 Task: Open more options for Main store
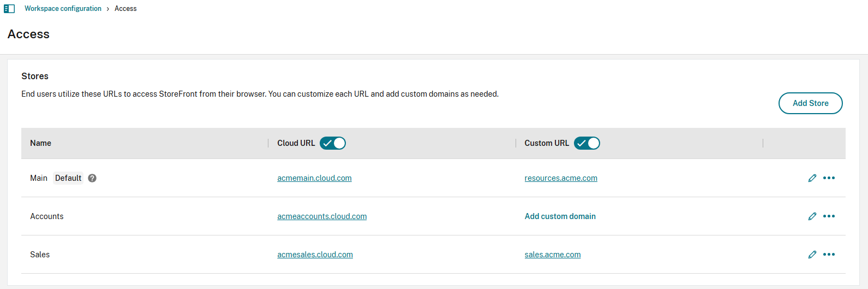(x=829, y=178)
